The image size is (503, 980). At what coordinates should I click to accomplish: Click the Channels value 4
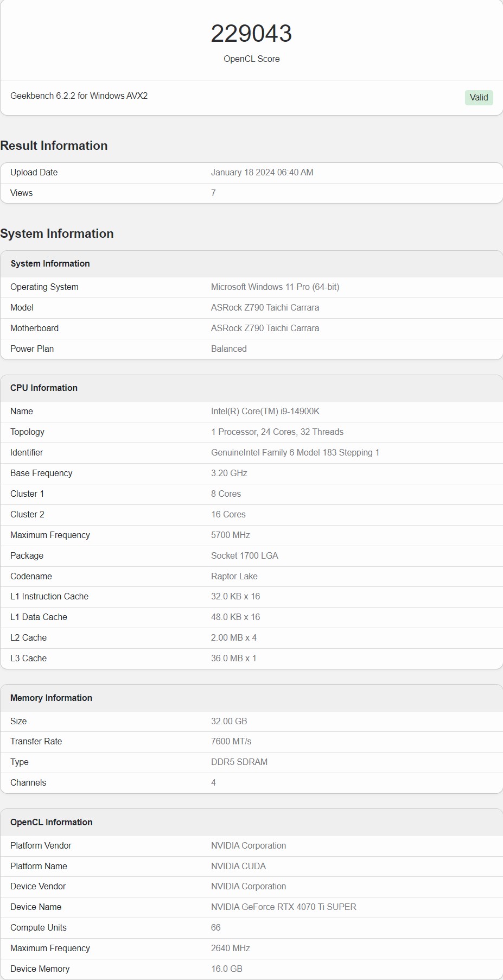pos(213,782)
